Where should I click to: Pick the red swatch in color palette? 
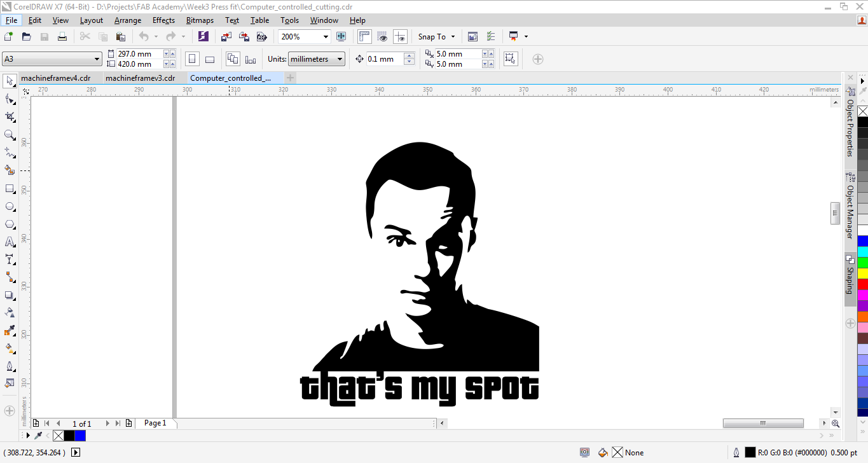(x=862, y=284)
